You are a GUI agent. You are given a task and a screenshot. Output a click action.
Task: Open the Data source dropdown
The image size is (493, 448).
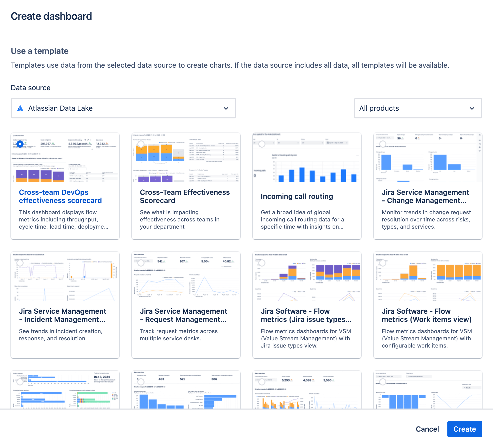tap(123, 108)
